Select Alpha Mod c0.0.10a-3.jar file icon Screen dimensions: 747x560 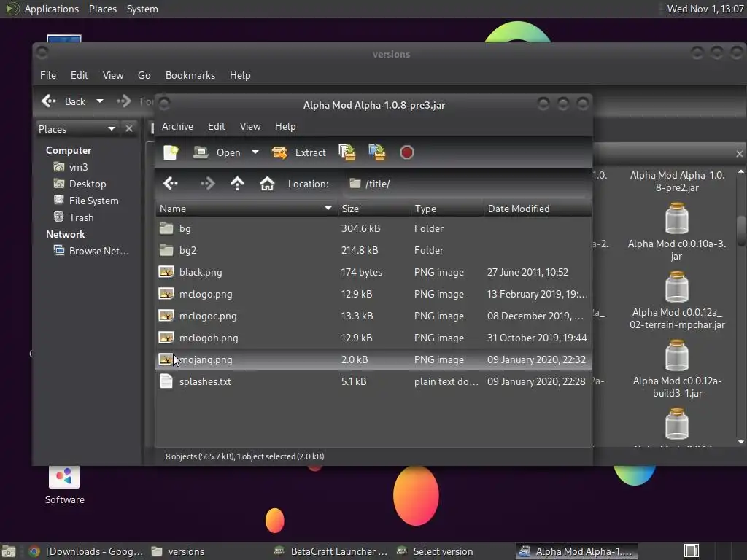tap(676, 218)
